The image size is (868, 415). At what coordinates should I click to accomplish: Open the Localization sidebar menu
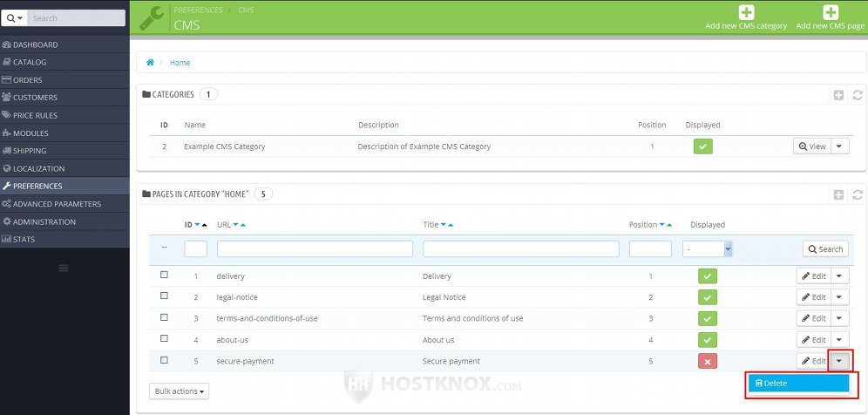pos(64,168)
